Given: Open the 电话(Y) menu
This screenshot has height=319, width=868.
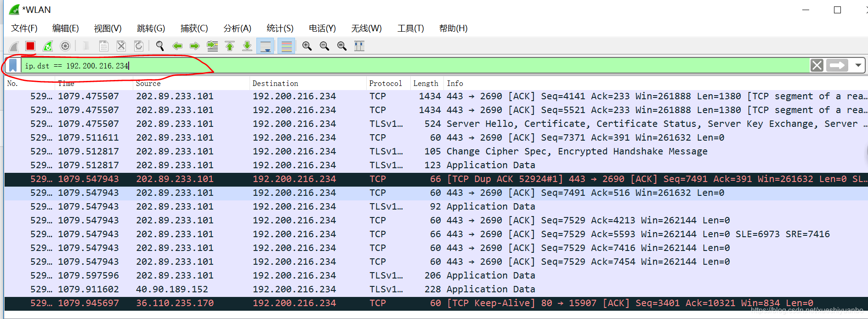Looking at the screenshot, I should [x=322, y=28].
